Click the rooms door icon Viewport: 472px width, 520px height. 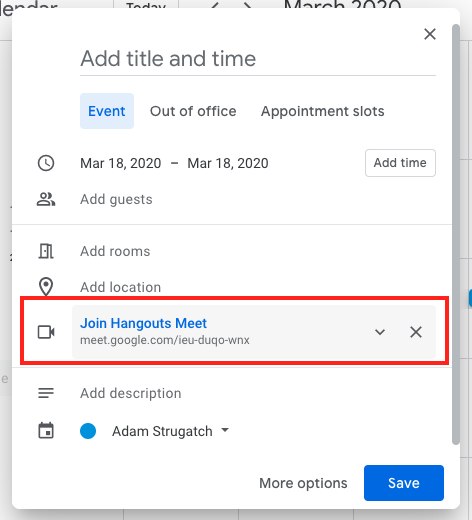(46, 251)
